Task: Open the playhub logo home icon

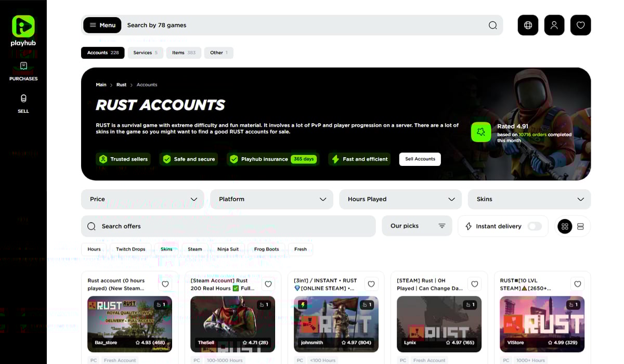Action: click(x=23, y=27)
